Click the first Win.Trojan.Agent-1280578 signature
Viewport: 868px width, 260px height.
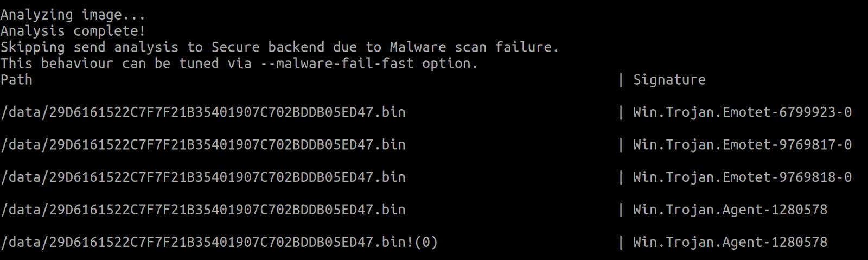tap(730, 211)
